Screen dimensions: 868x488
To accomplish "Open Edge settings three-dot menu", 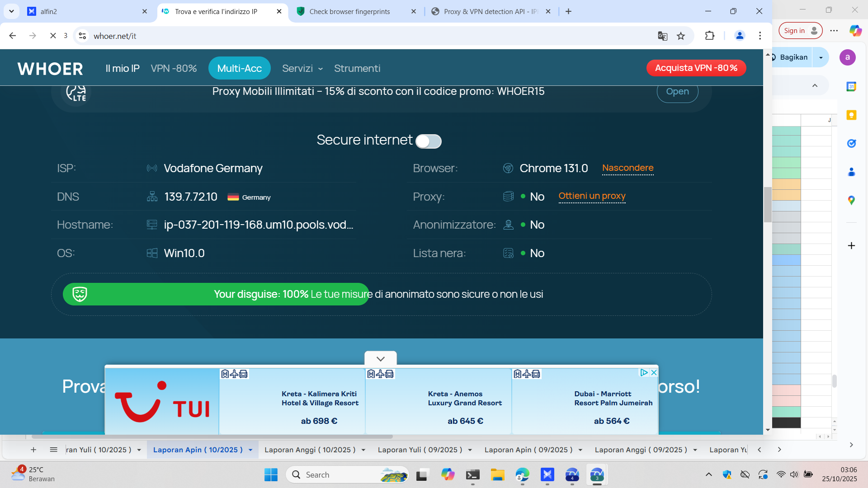I will 834,31.
